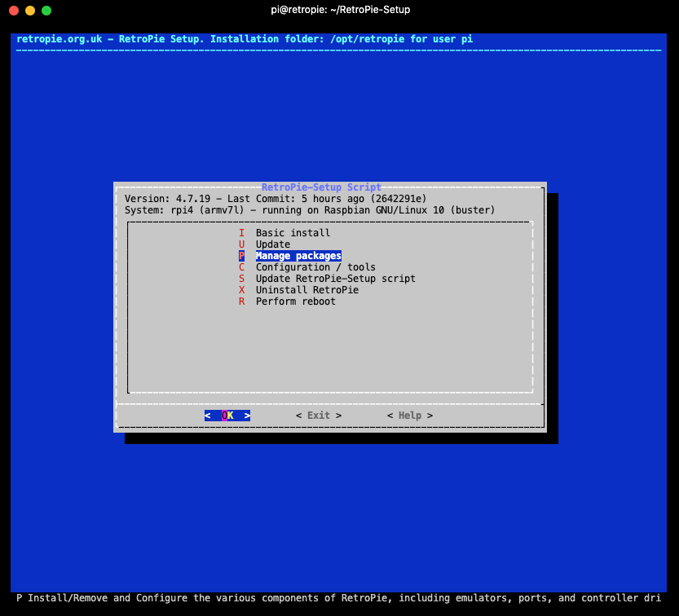Click the red hotkey letter U
The image size is (679, 616).
click(241, 244)
